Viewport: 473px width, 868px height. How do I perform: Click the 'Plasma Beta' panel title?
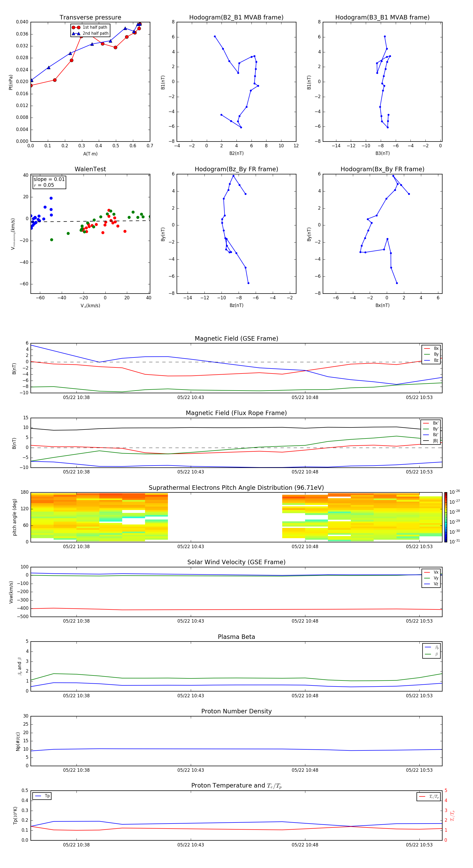[x=236, y=637]
